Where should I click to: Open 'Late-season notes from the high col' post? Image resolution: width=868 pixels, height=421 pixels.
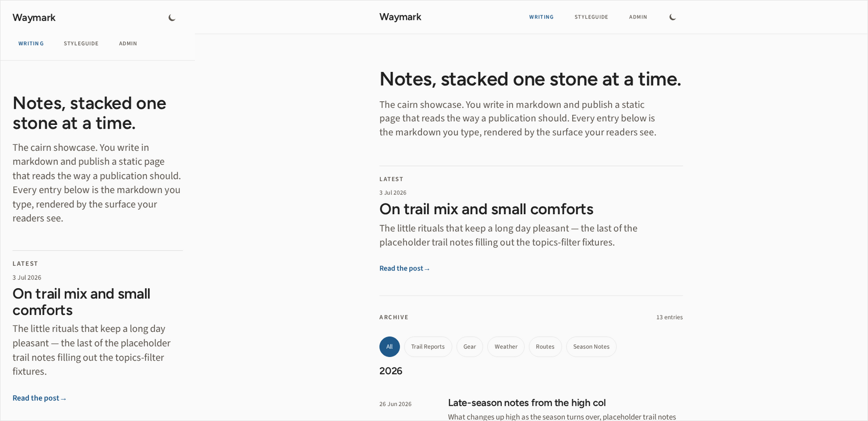pos(526,403)
